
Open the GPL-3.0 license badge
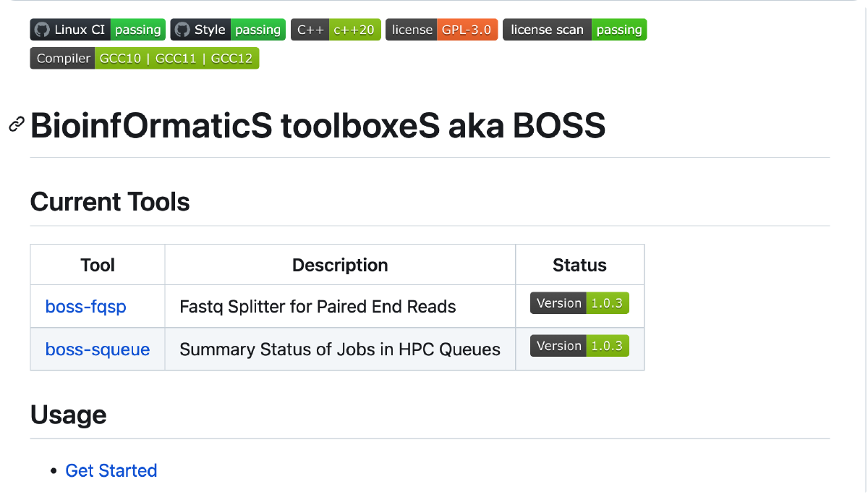tap(441, 30)
